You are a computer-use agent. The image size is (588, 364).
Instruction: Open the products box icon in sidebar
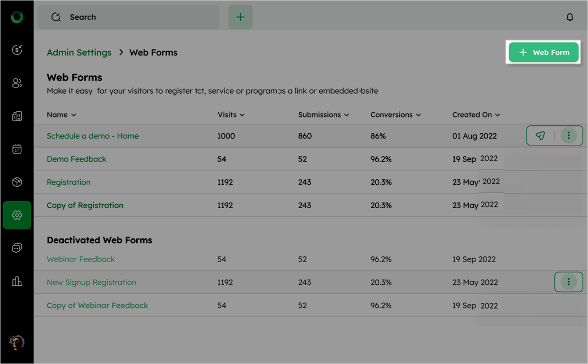tap(17, 182)
